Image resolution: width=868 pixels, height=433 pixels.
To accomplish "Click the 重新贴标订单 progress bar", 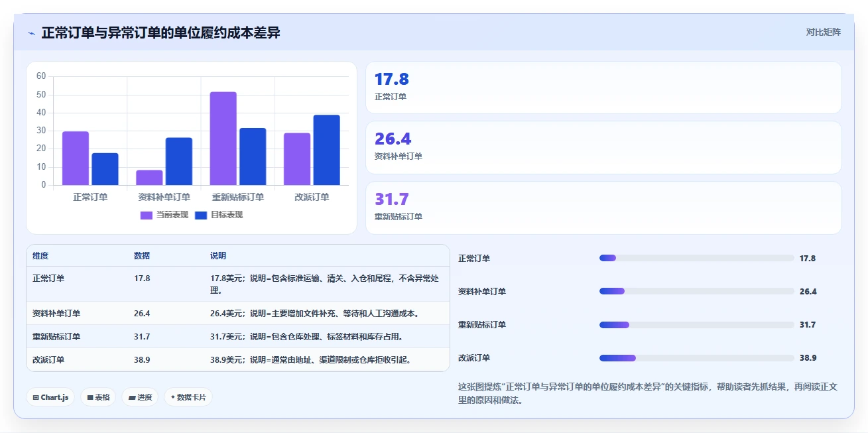I will 696,325.
